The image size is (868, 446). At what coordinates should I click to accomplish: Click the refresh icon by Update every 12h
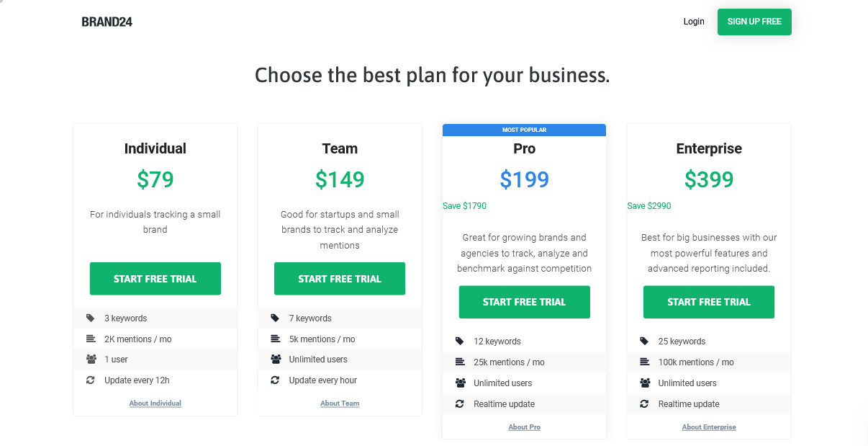90,380
